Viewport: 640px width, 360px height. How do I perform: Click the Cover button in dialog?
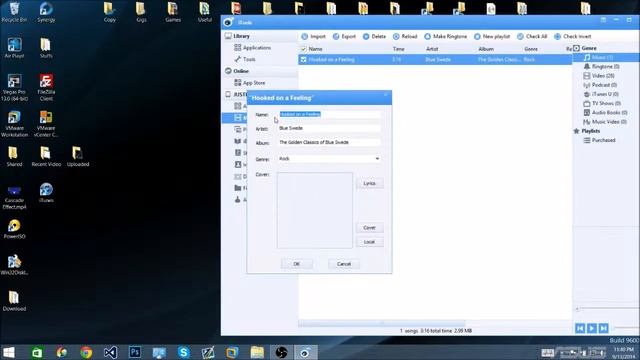coord(369,228)
